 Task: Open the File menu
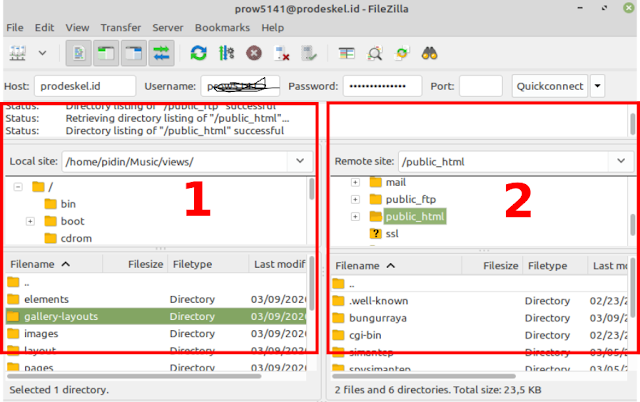(15, 27)
